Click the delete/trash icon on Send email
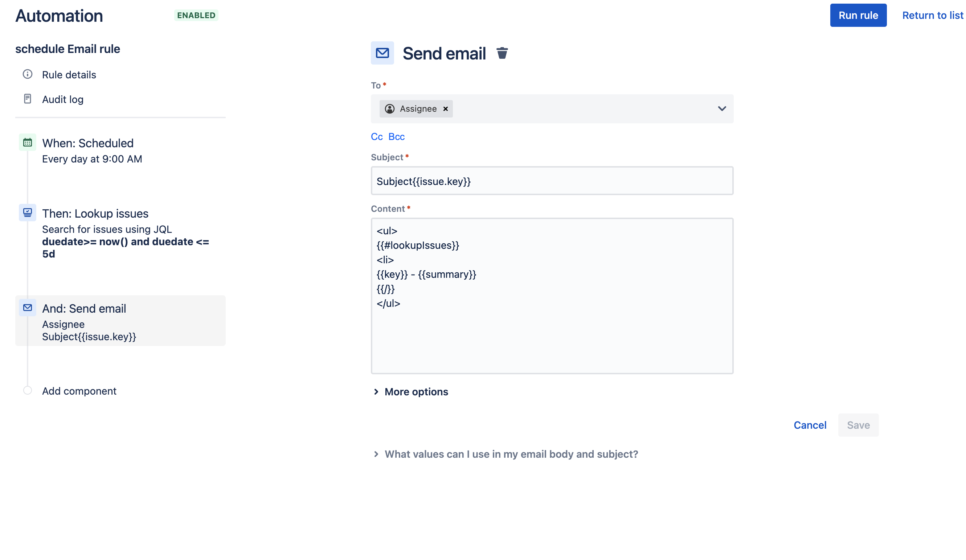966x560 pixels. pyautogui.click(x=502, y=53)
